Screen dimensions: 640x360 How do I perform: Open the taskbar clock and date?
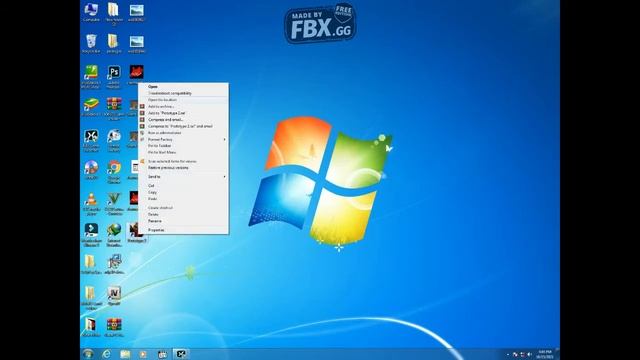pos(545,354)
